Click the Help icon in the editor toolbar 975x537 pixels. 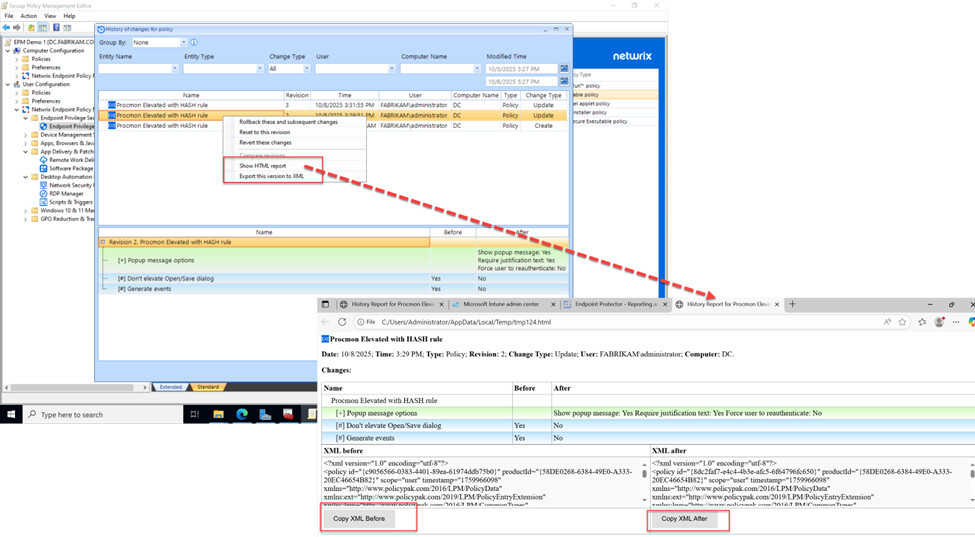click(56, 28)
